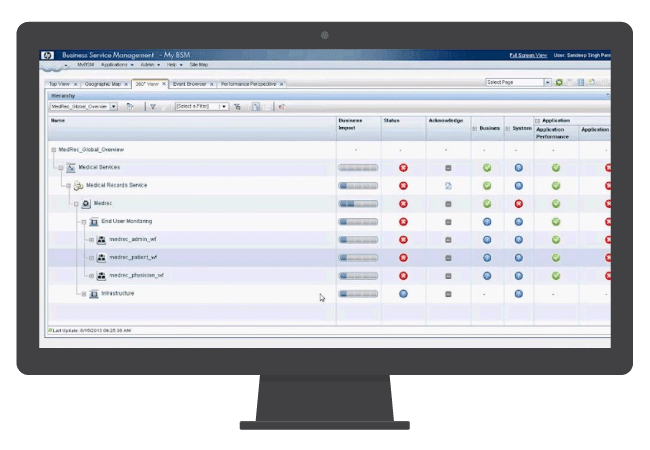
Task: Expand the medrec_admin_wf tree node
Action: click(x=91, y=240)
